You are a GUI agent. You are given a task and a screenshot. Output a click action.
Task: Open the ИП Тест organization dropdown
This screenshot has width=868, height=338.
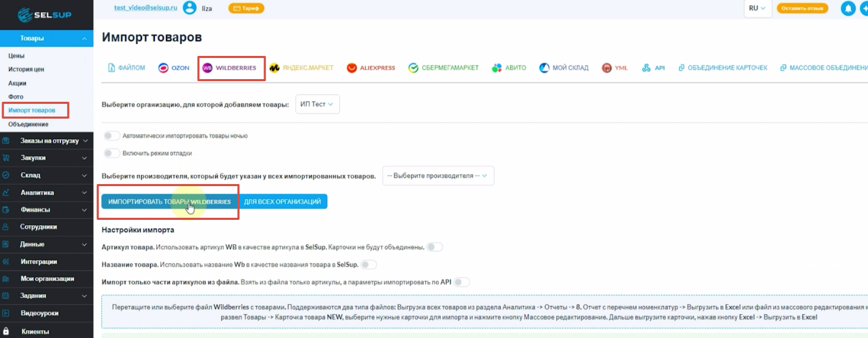(x=317, y=104)
